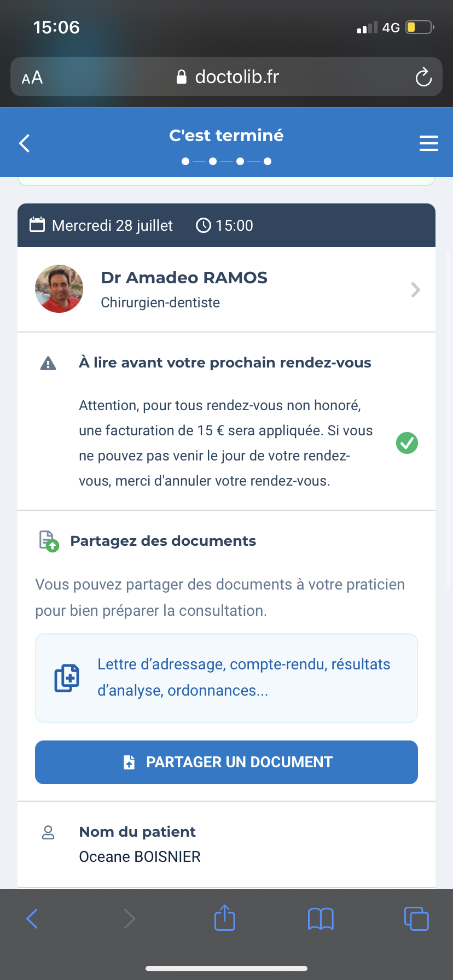The height and width of the screenshot is (980, 453).
Task: Expand Dr Amadeo RAMOS details chevron
Action: [416, 290]
